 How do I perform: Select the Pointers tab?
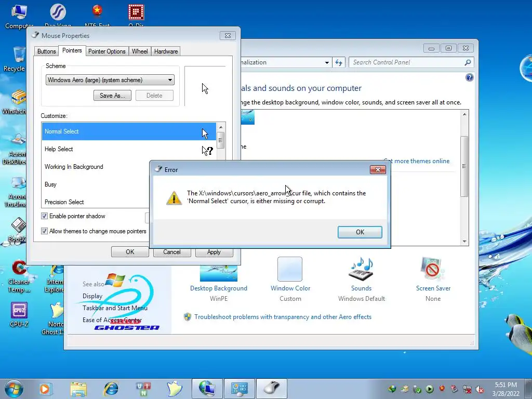point(72,50)
